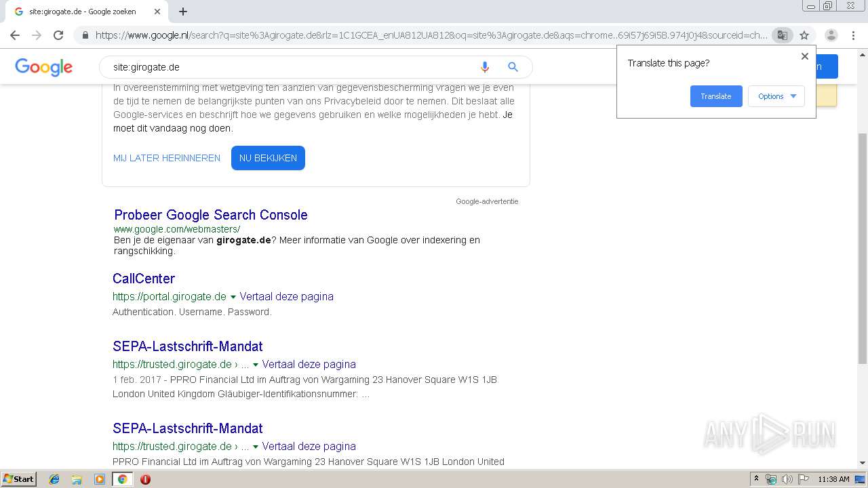Open the second SEPA-Lastschrift-Mandat result
Image resolution: width=868 pixels, height=488 pixels.
(188, 428)
